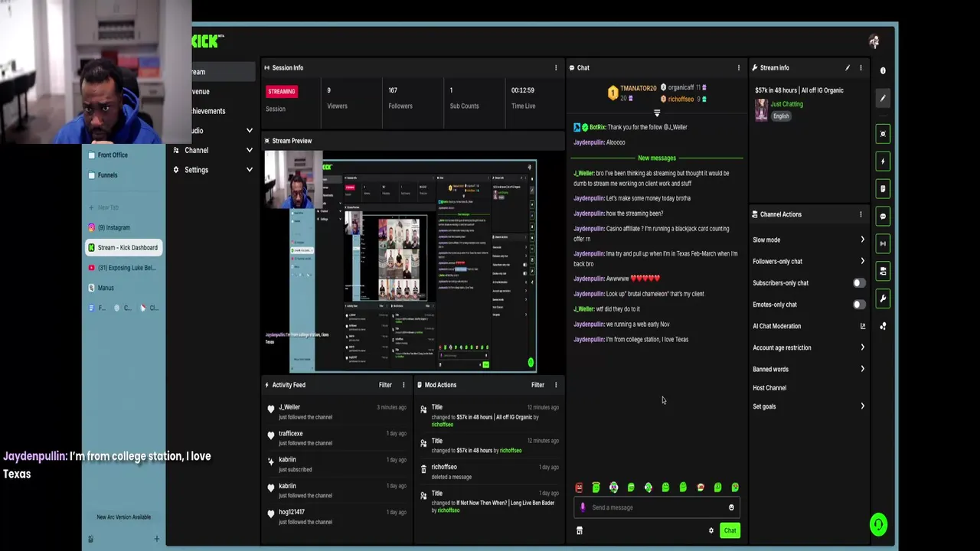Click trafficexe in Activity Feed
The height and width of the screenshot is (551, 980).
pos(291,433)
